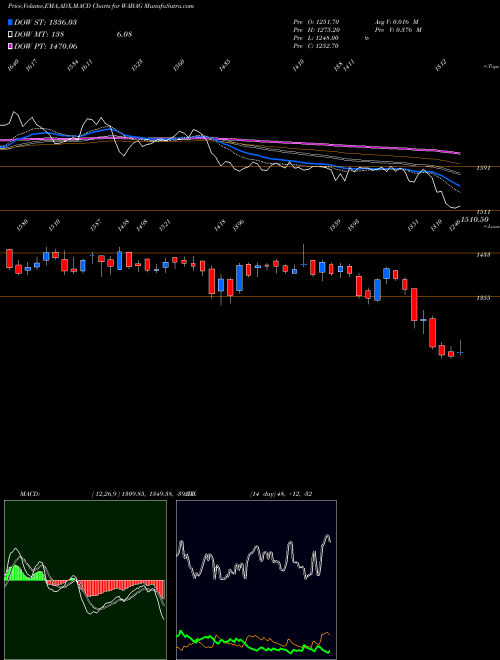Select the 'DOW ST: 1336.03' legend label

point(45,22)
